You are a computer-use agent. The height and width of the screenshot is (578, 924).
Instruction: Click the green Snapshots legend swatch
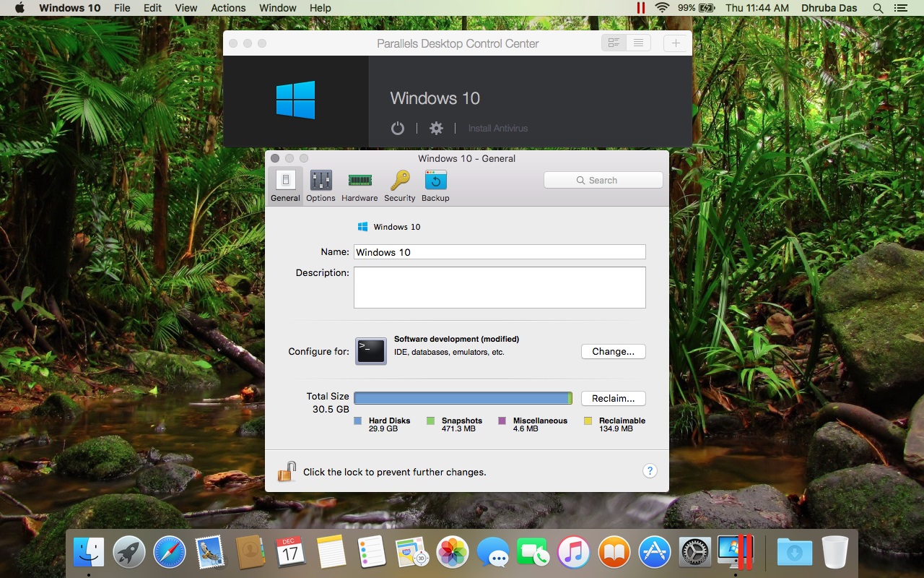430,420
